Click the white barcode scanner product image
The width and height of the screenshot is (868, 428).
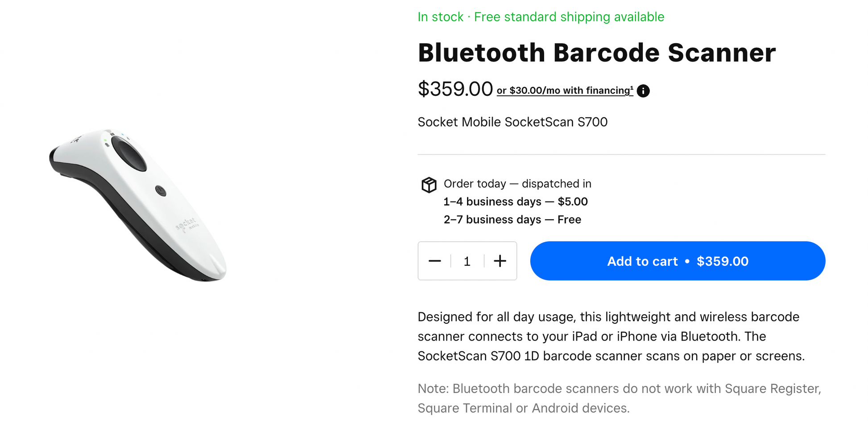(138, 205)
